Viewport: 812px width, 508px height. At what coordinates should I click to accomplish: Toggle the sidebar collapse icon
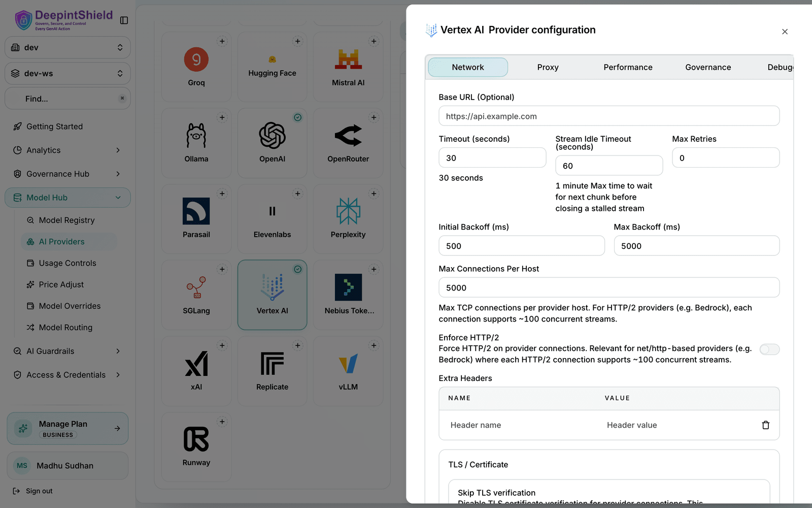(x=124, y=20)
